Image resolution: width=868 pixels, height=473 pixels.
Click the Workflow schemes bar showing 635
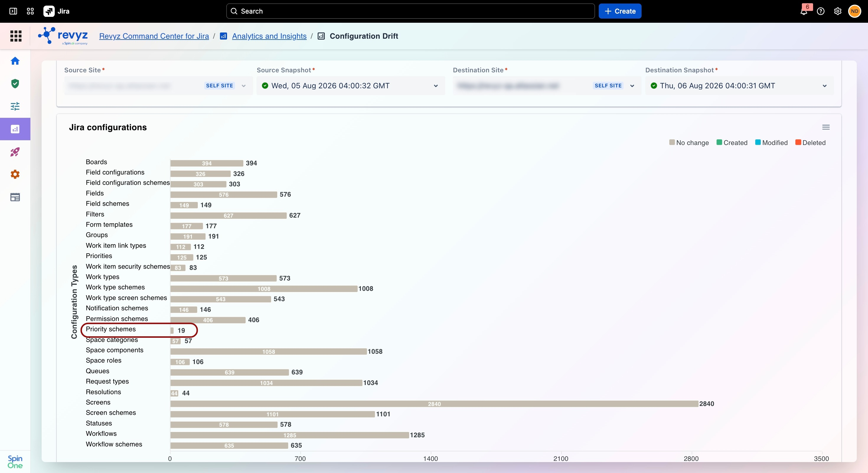point(229,445)
